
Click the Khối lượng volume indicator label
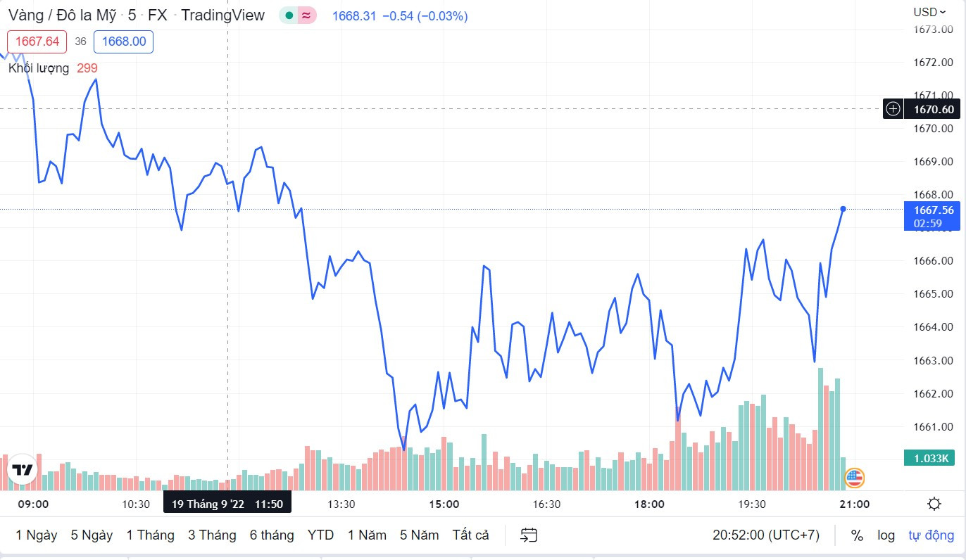pyautogui.click(x=39, y=68)
